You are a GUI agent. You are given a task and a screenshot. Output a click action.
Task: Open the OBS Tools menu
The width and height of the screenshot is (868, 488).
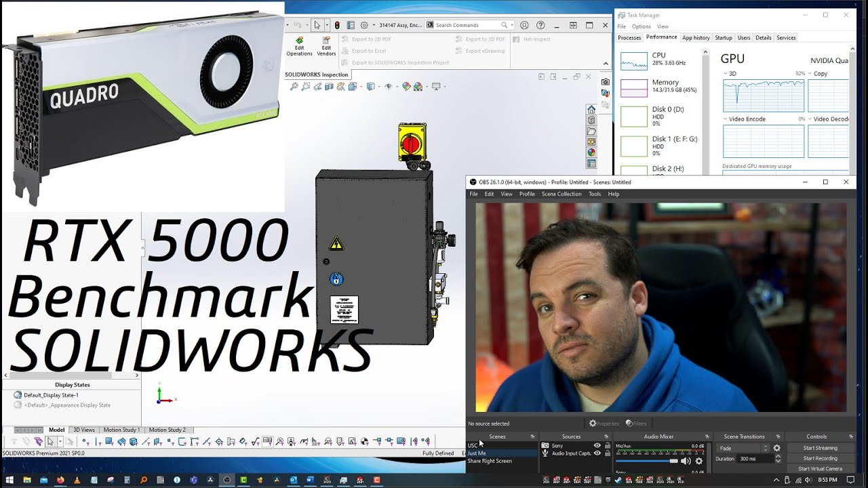[595, 194]
